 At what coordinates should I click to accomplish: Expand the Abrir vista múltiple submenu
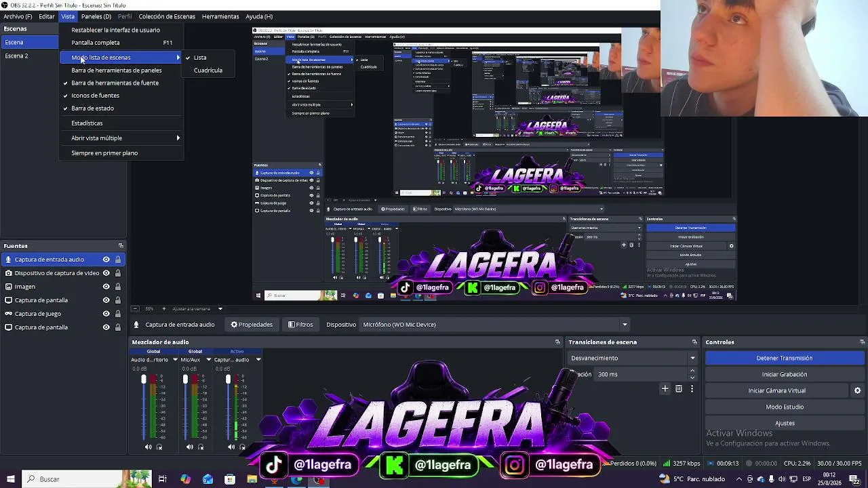[121, 138]
